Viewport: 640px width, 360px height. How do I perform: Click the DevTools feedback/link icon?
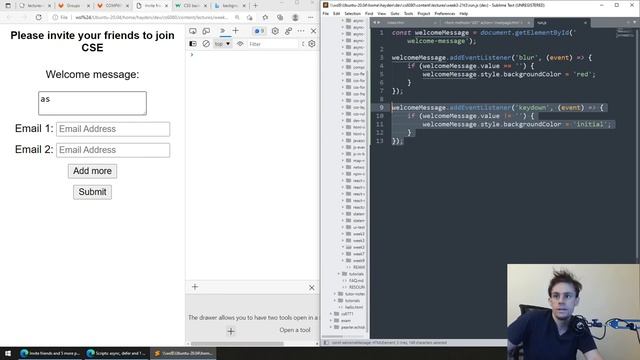pyautogui.click(x=288, y=31)
